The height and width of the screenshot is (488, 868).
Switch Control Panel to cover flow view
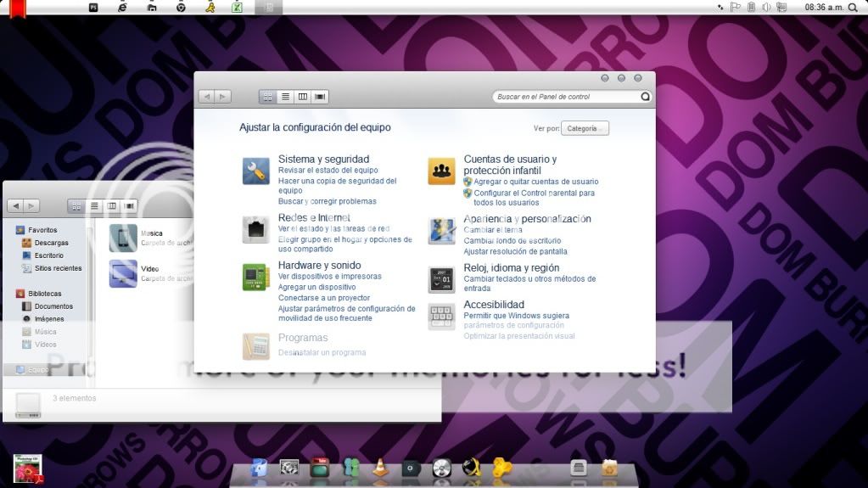point(320,97)
